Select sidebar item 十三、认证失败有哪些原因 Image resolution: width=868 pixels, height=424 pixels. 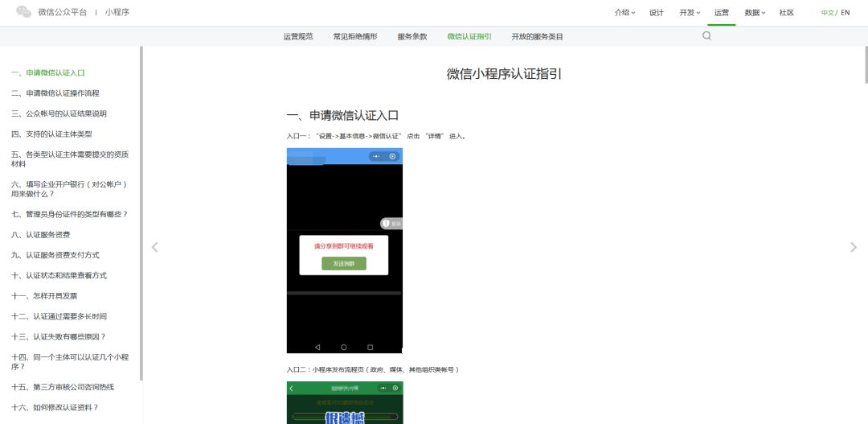tap(59, 336)
